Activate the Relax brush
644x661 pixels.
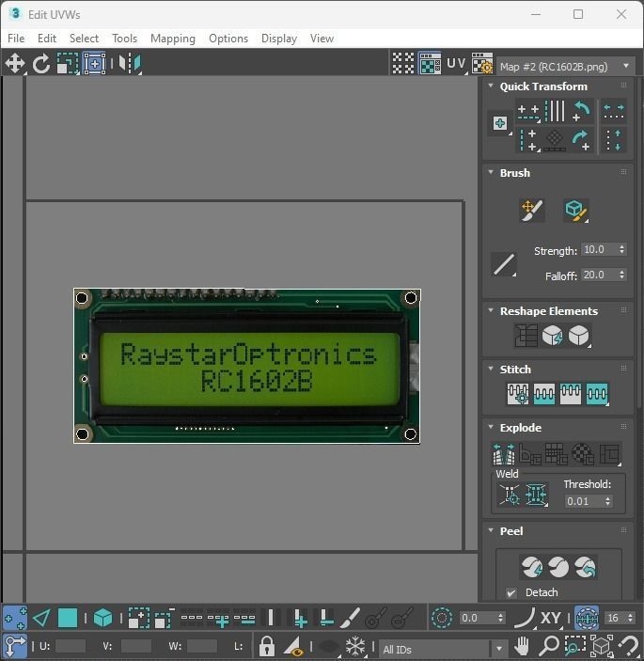point(576,211)
